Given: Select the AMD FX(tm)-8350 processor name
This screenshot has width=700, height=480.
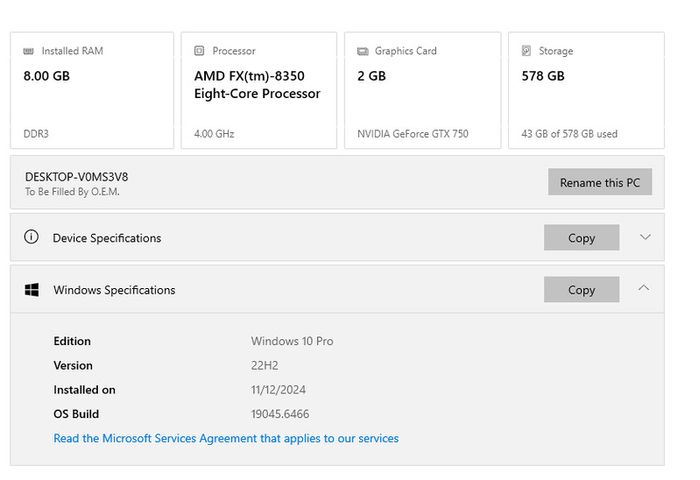Looking at the screenshot, I should [x=257, y=85].
